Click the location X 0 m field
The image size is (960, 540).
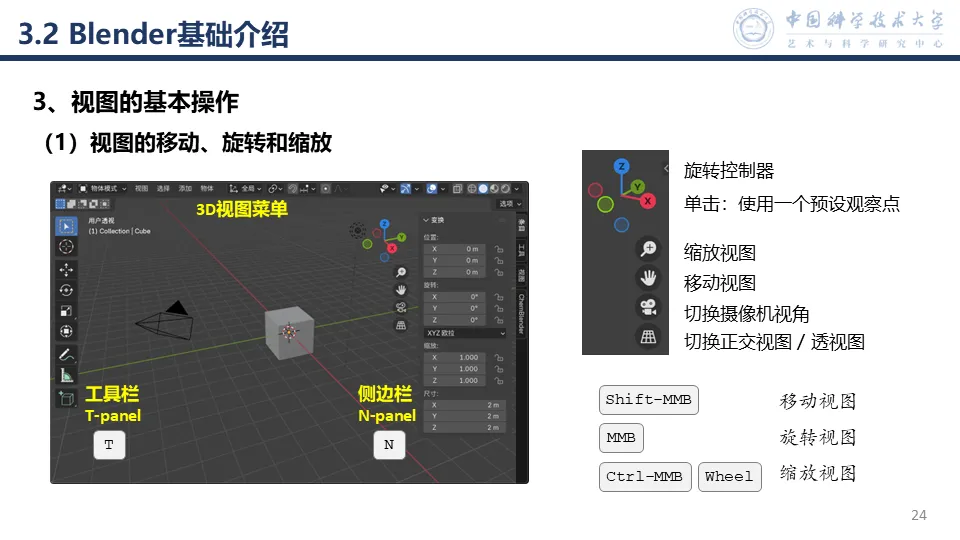pos(454,249)
